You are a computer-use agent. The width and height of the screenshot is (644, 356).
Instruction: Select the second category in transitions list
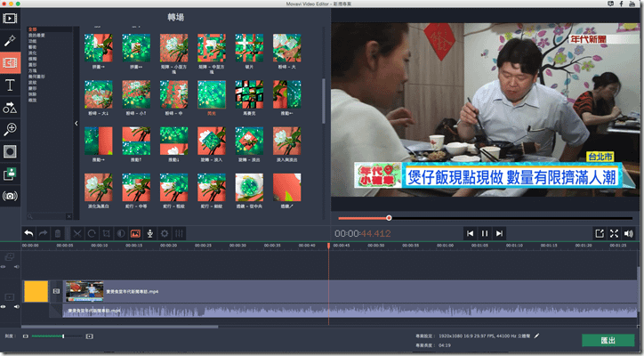(x=36, y=36)
